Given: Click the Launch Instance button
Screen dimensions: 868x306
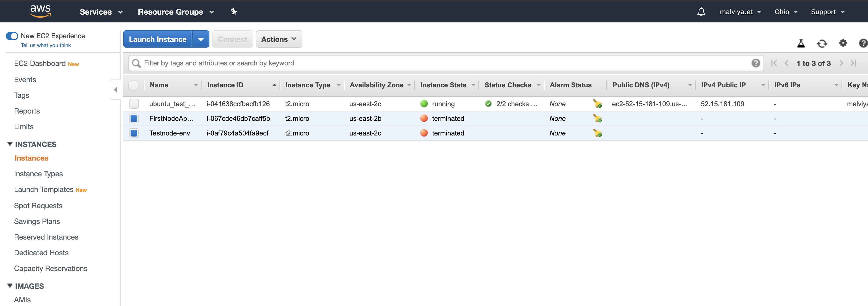Looking at the screenshot, I should 158,39.
